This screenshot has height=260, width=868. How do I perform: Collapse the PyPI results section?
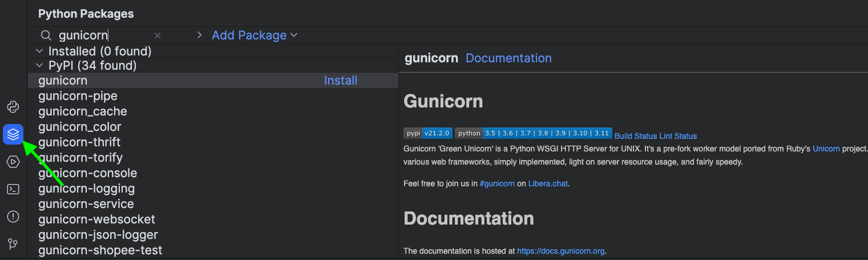click(x=40, y=66)
